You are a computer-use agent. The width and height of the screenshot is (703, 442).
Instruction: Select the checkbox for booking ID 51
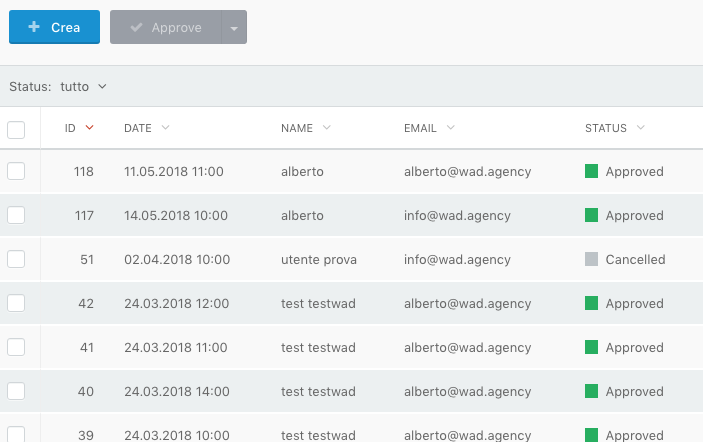pos(16,259)
